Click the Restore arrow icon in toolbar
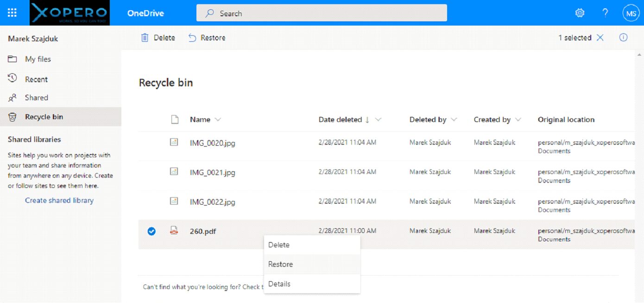The image size is (644, 303). (x=192, y=38)
